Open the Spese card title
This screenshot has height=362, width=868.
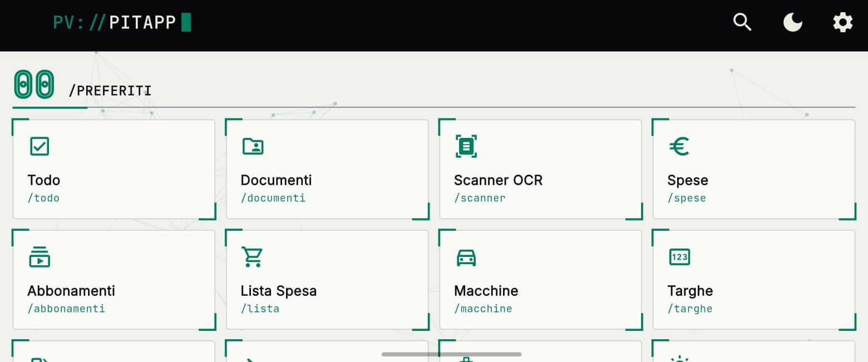(x=688, y=180)
